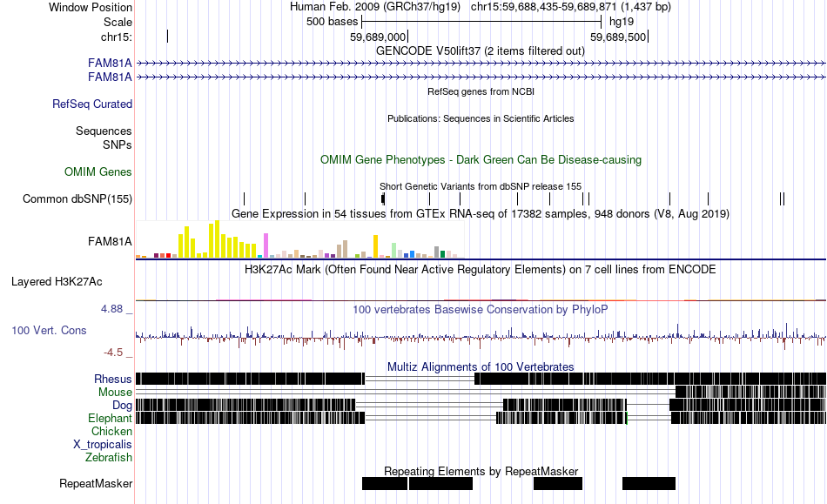Click the light green GTEx expression bar
The width and height of the screenshot is (827, 504).
(x=394, y=251)
